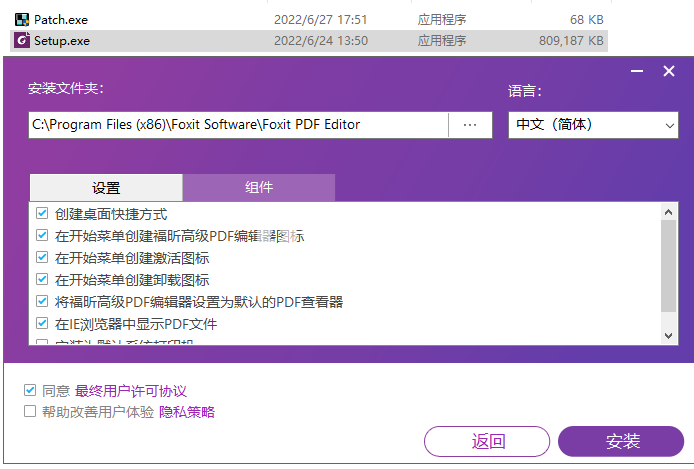
Task: Open the 隐私策略 link
Action: pos(187,412)
